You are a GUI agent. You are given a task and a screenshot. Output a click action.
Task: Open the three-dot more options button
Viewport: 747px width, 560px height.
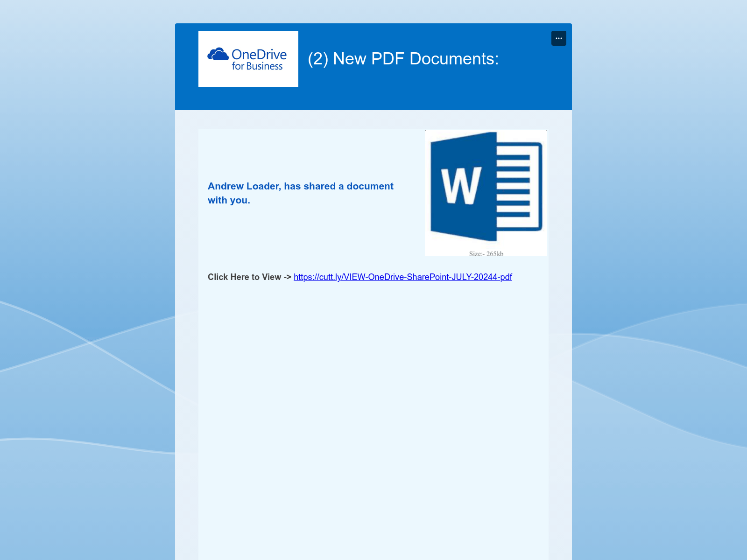pyautogui.click(x=558, y=38)
